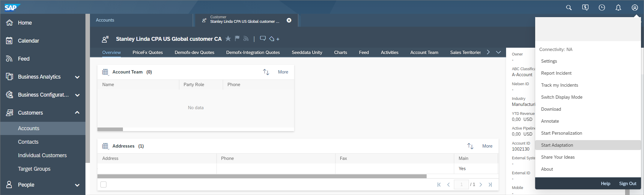Sort Account Team table using sort icon
644x195 pixels.
[266, 72]
